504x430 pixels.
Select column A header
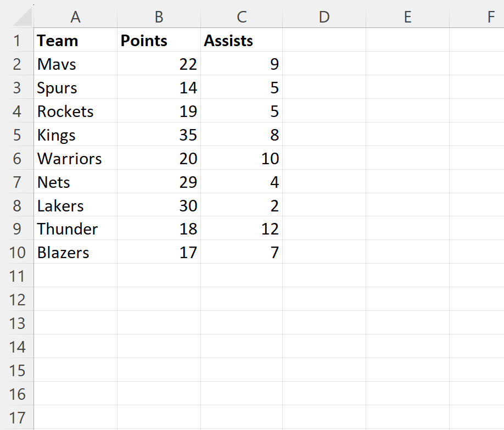tap(76, 18)
